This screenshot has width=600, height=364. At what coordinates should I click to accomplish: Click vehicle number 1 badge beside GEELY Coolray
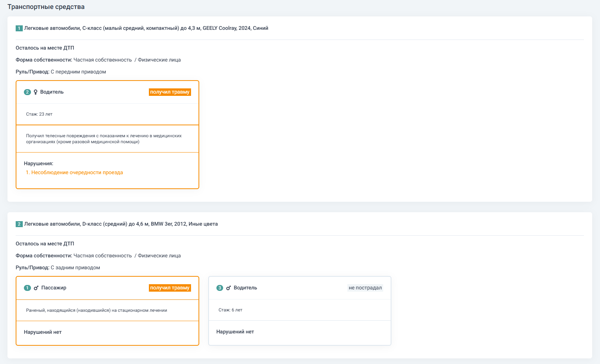(19, 28)
